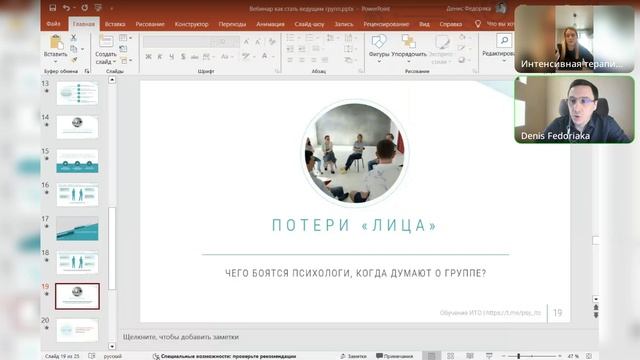Click the accessibility recommendations text in status bar
Screen dimensions: 640x360
[228, 356]
